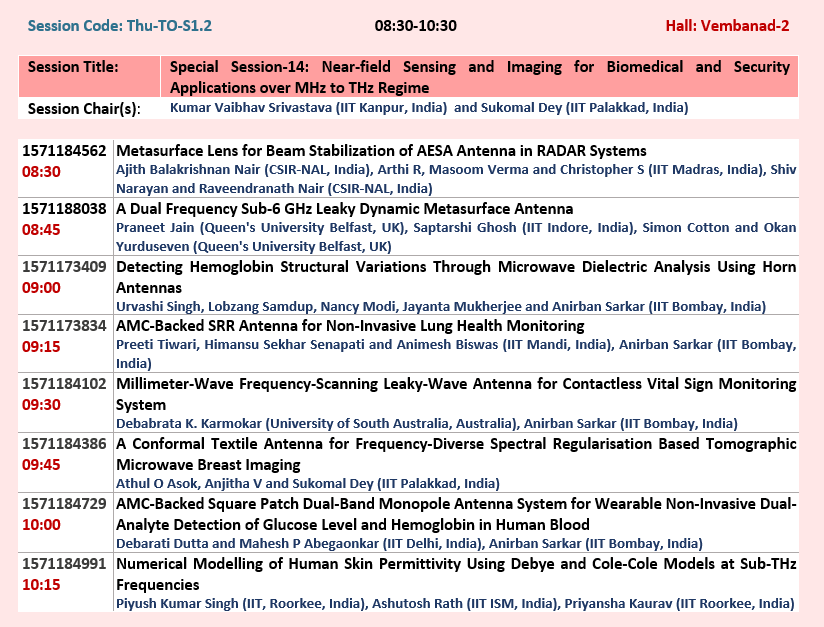Click the 09:00 time slot
The width and height of the screenshot is (824, 627).
41,287
